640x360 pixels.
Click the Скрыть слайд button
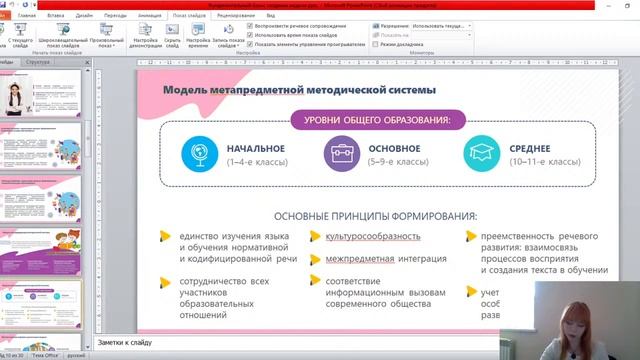click(x=172, y=36)
